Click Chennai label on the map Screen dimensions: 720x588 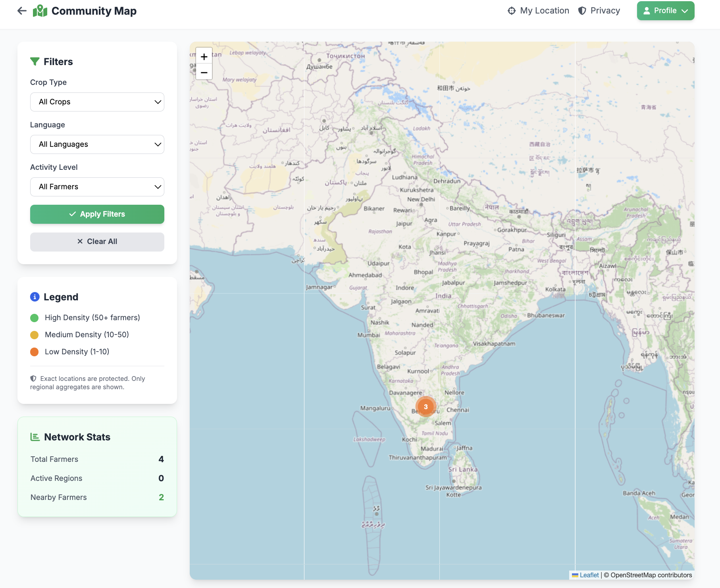click(458, 410)
